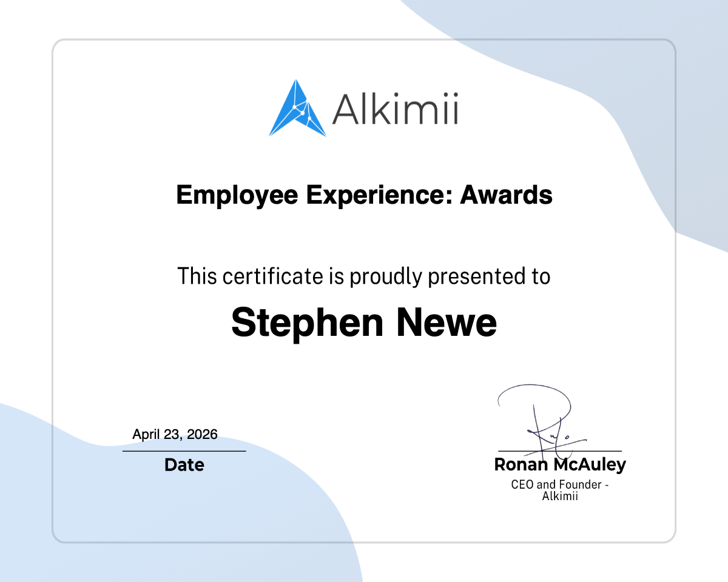Viewport: 728px width, 582px height.
Task: Click the presentation sentence above Stephen Newe
Action: pyautogui.click(x=364, y=276)
